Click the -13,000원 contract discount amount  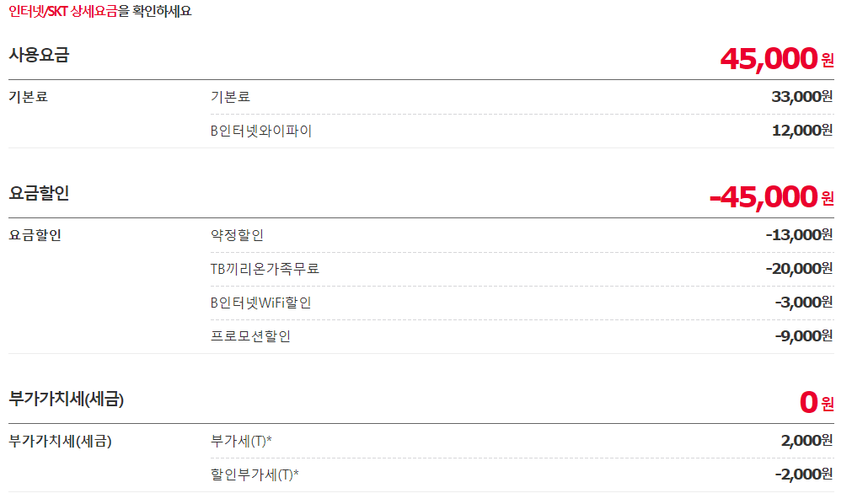click(x=799, y=234)
